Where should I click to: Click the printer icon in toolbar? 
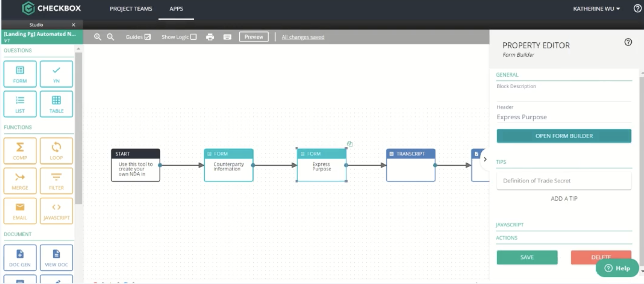click(x=210, y=37)
